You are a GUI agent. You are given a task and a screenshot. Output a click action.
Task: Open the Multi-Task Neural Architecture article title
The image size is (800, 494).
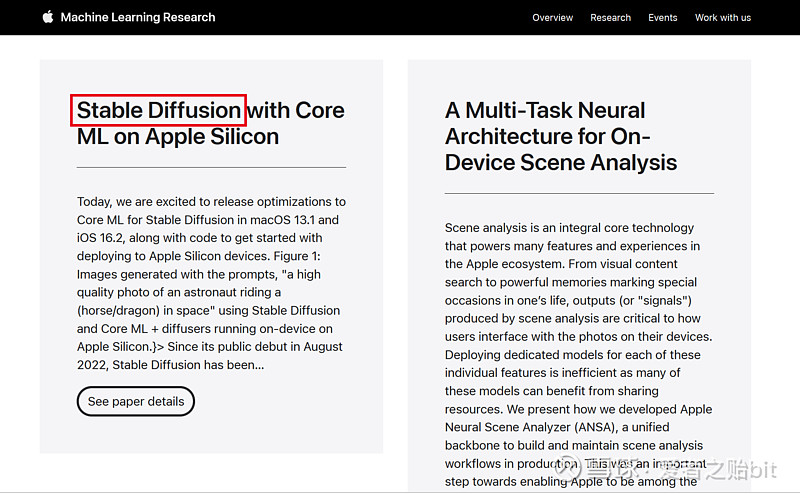tap(561, 136)
